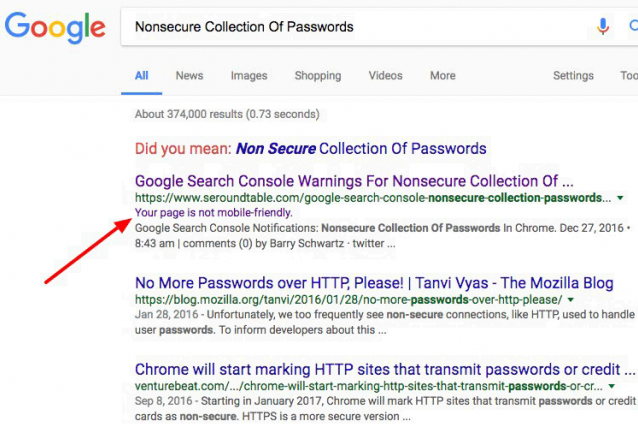Follow 'Non Secure Collection Of Passwords' suggestion

pyautogui.click(x=361, y=149)
